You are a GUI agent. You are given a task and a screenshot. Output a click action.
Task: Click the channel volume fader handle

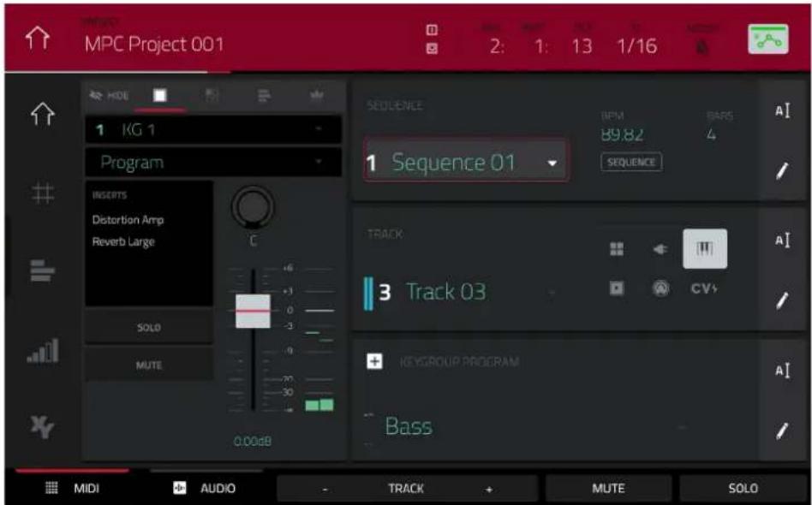tap(253, 311)
